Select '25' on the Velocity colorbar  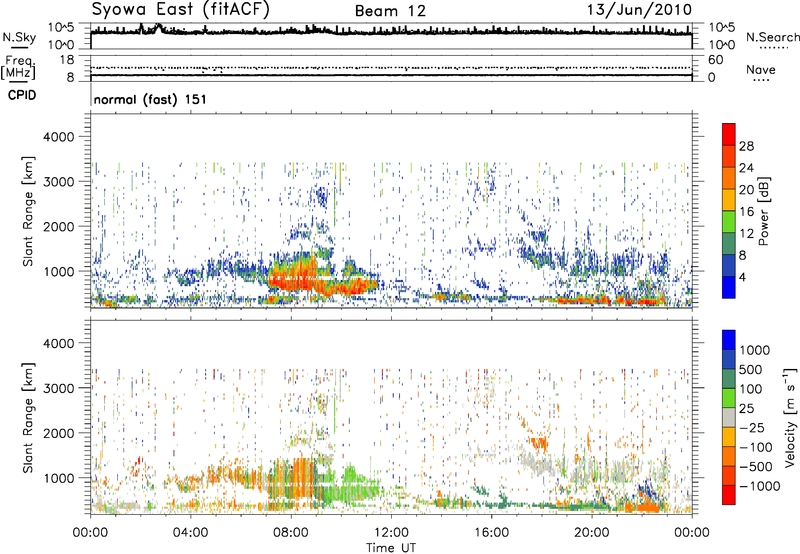(x=746, y=408)
